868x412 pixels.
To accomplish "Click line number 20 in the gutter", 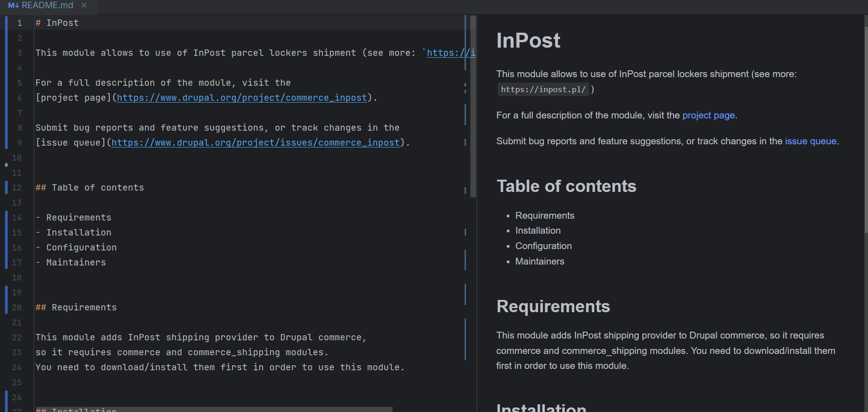I will click(x=17, y=307).
